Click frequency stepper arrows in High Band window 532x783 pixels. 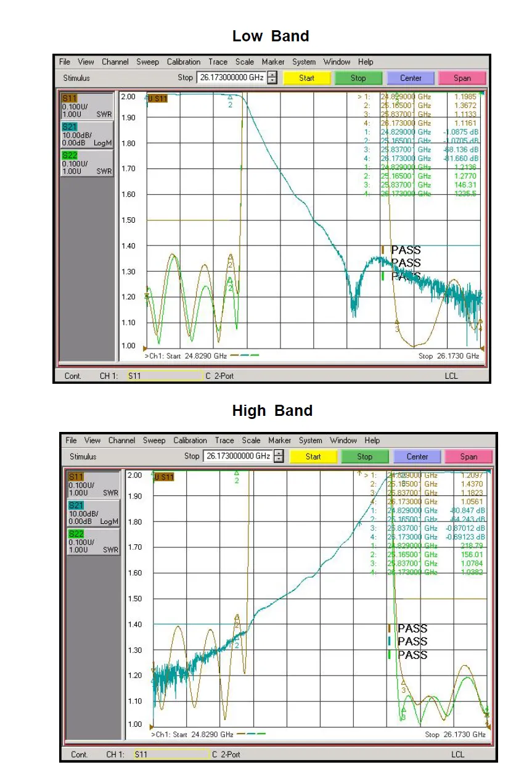(x=279, y=457)
